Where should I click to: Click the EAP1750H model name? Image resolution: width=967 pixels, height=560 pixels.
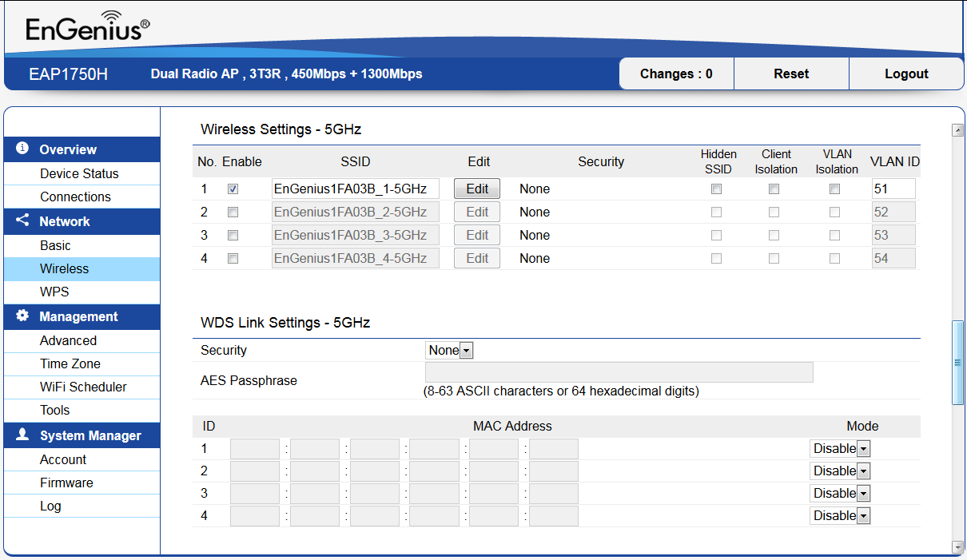coord(68,74)
